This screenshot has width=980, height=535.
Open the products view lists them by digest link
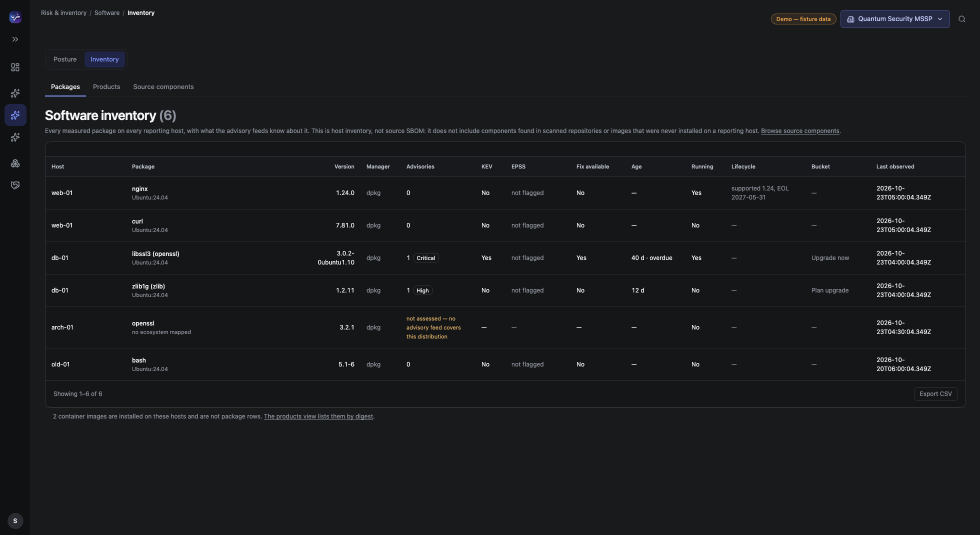pyautogui.click(x=318, y=416)
